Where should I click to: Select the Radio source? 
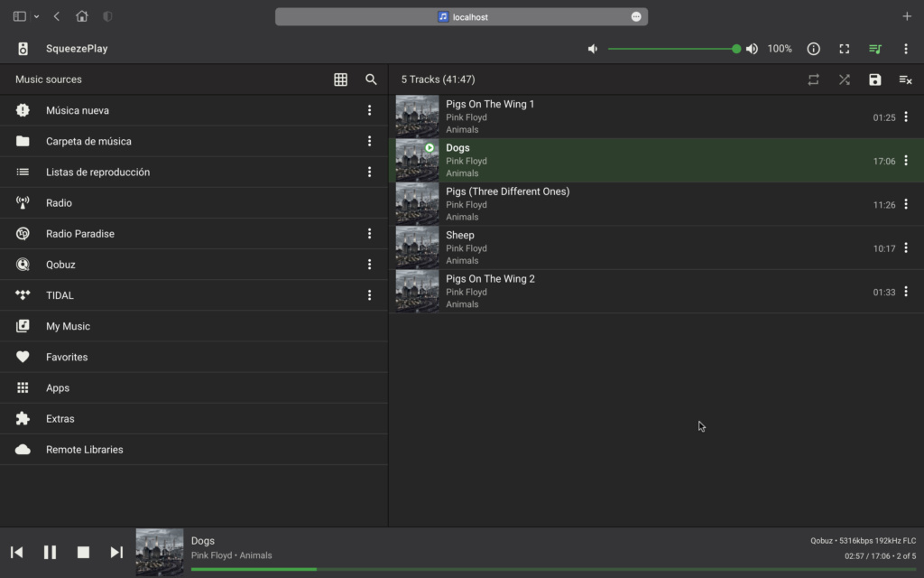(194, 203)
